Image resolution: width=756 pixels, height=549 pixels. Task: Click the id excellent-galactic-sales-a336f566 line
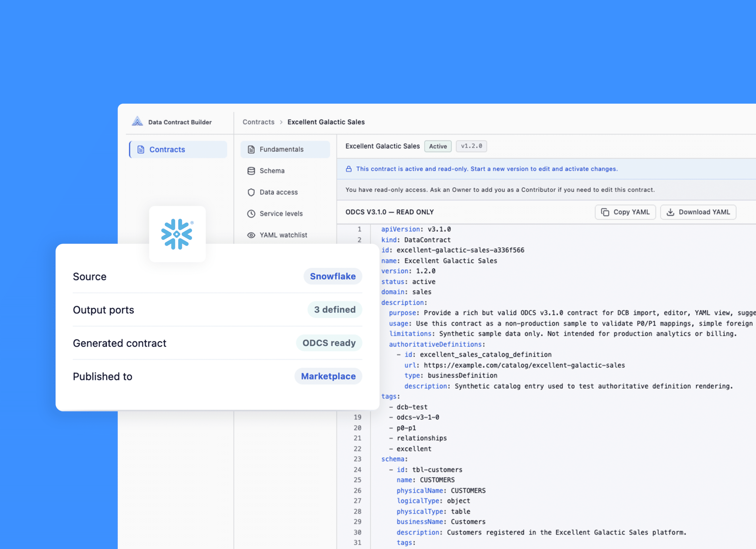coord(453,250)
